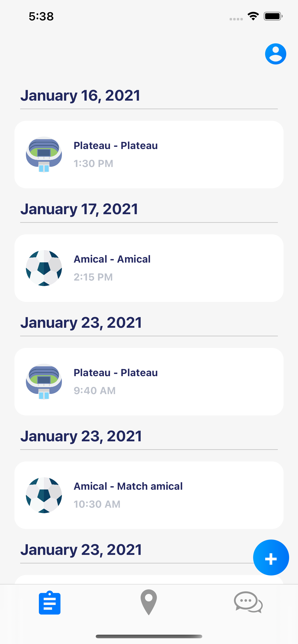Open the Amical - Match amical title

pyautogui.click(x=128, y=486)
